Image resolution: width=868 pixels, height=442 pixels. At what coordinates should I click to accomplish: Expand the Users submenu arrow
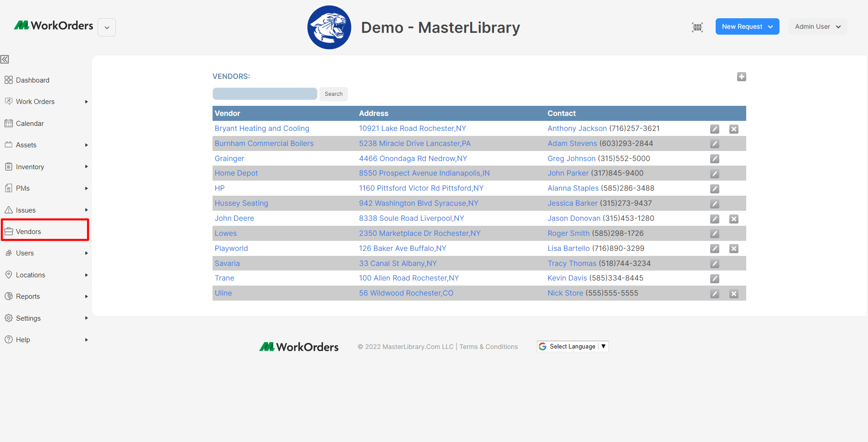86,253
